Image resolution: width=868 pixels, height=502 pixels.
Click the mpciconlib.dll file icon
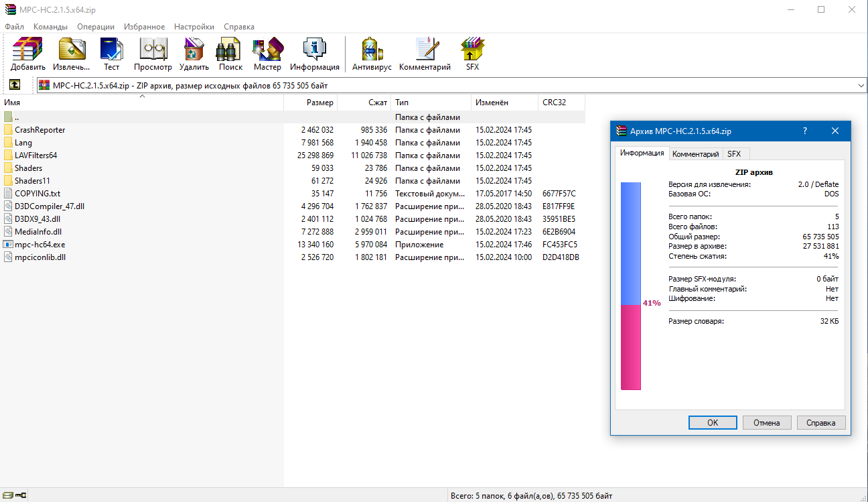[8, 257]
